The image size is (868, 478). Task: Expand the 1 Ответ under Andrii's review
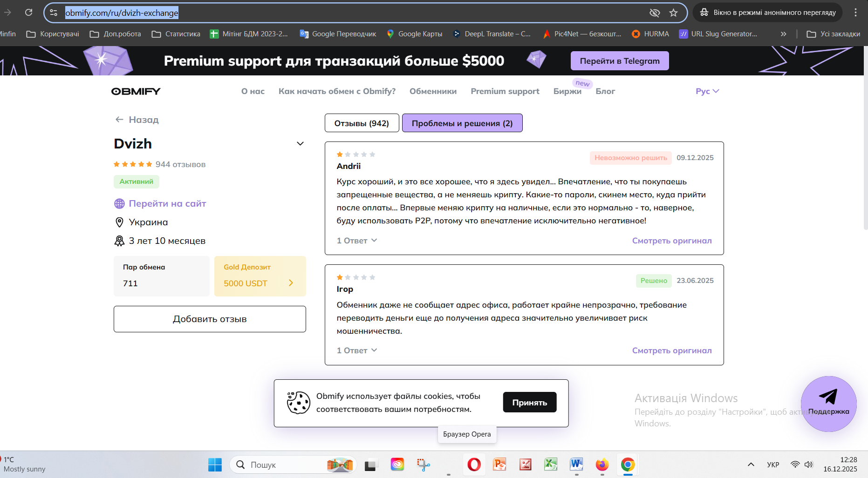point(357,241)
